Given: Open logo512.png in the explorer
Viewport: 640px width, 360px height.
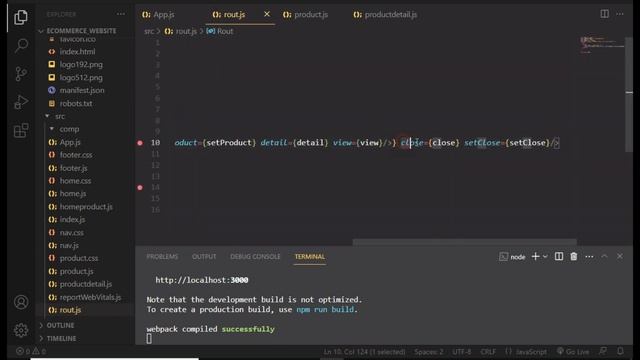Looking at the screenshot, I should click(81, 78).
